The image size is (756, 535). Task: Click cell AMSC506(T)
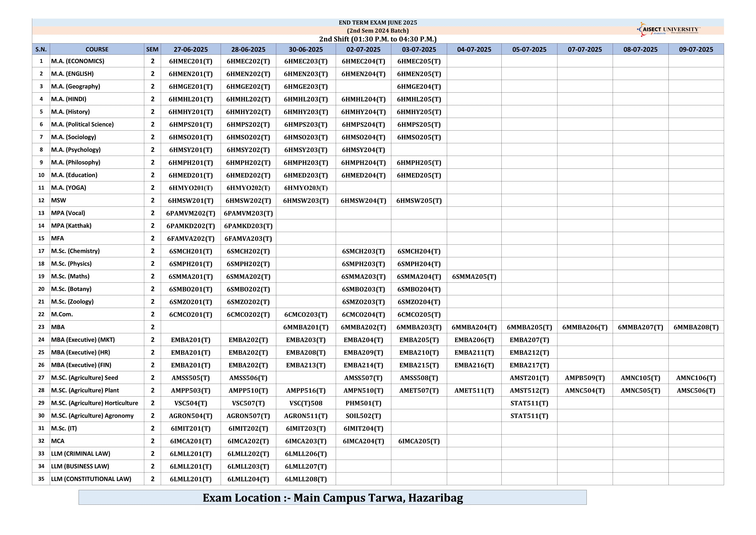click(x=696, y=390)
